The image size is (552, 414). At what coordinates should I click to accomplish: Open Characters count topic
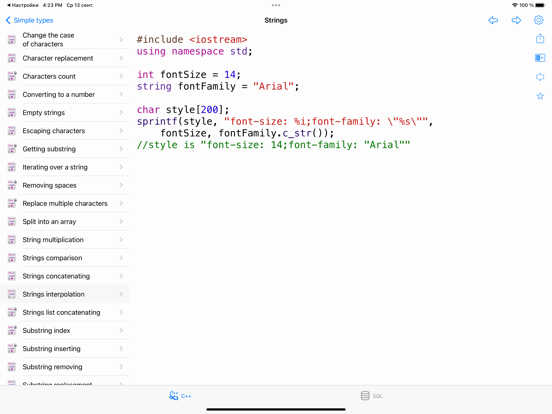tap(65, 76)
